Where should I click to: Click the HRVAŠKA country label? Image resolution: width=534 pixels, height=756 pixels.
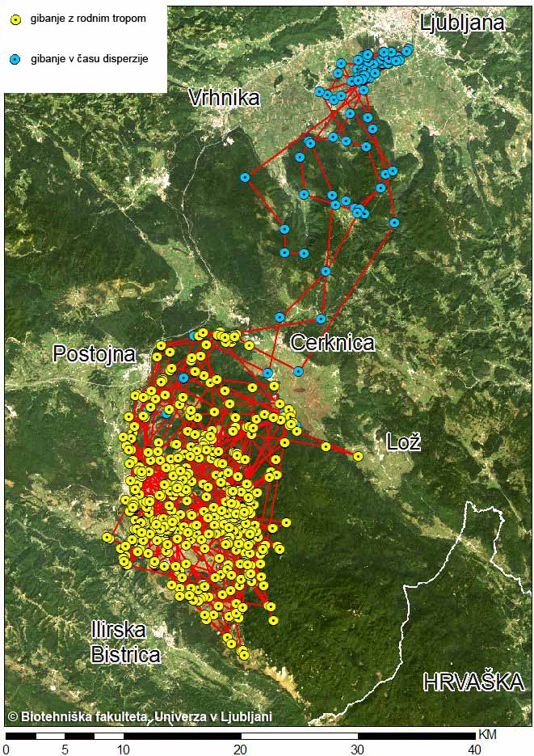[x=473, y=682]
